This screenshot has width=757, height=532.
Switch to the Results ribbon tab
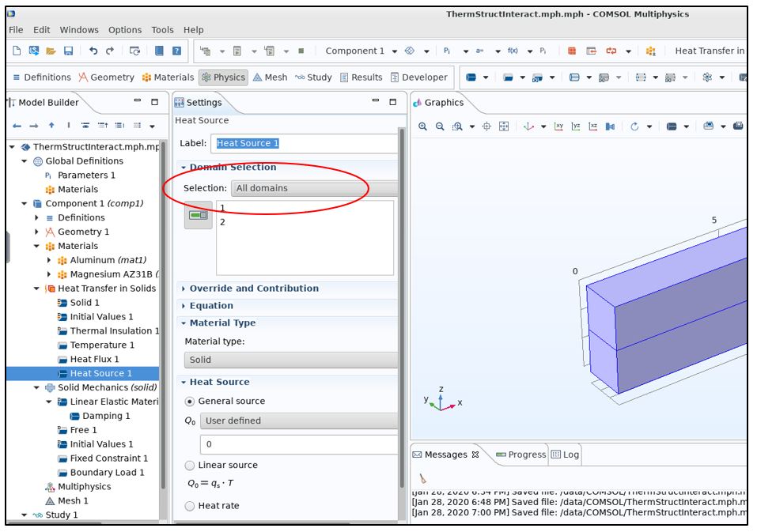pos(361,77)
